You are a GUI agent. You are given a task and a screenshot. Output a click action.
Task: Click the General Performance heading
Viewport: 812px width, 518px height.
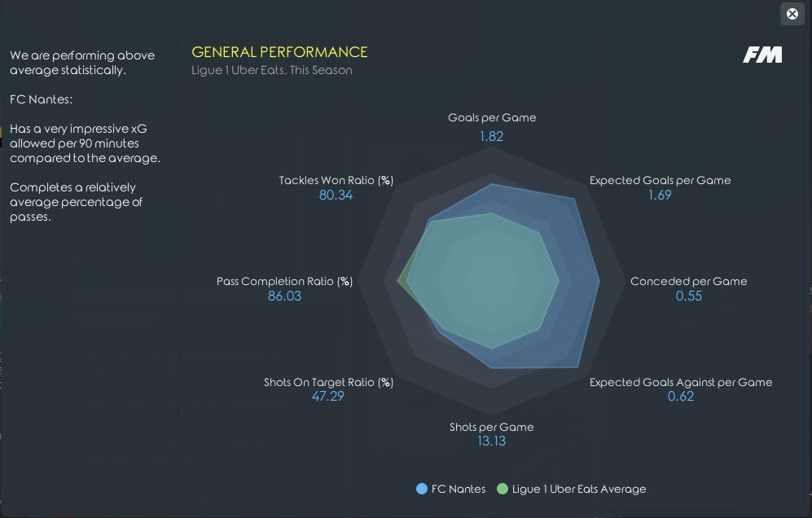(279, 52)
